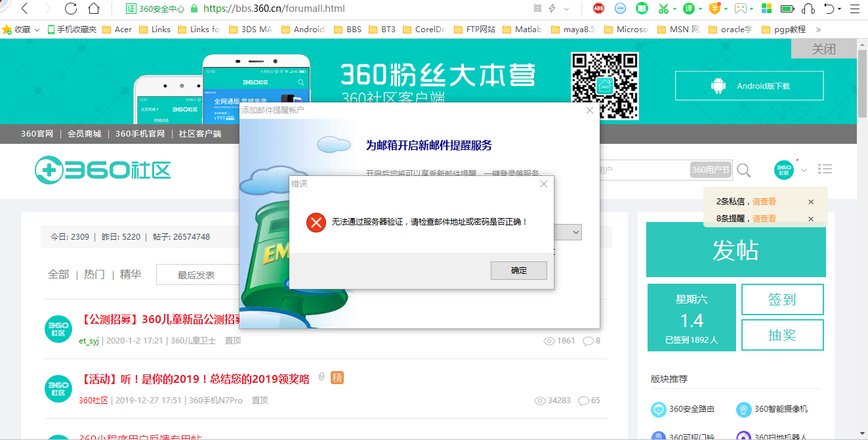Select the 全部 tab
The width and height of the screenshot is (868, 440).
click(x=58, y=275)
